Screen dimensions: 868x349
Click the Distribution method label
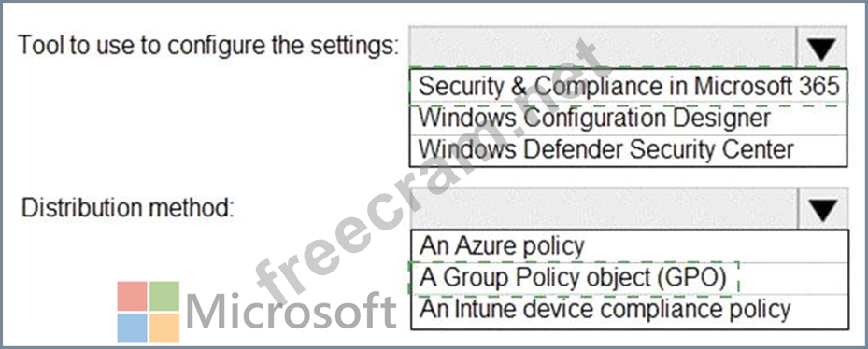tap(128, 208)
